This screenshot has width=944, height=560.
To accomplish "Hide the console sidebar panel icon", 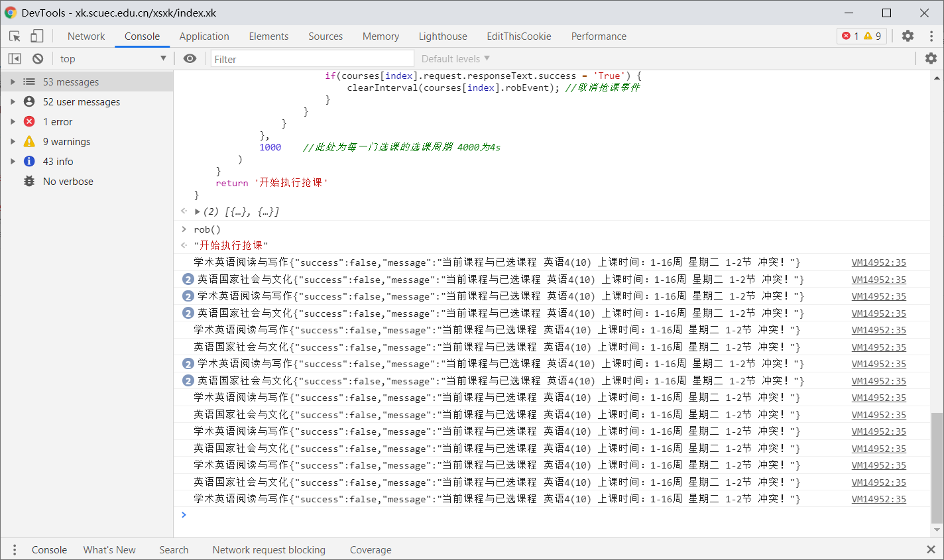I will tap(15, 59).
